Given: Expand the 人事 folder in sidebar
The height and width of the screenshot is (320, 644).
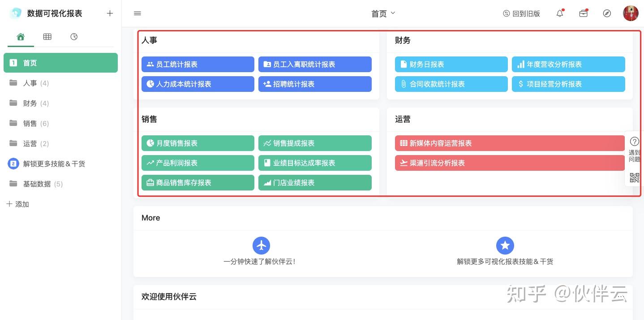Looking at the screenshot, I should pos(30,83).
